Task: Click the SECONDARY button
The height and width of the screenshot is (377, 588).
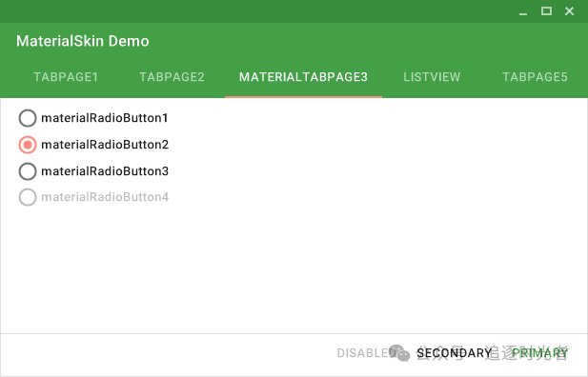Action: coord(454,353)
